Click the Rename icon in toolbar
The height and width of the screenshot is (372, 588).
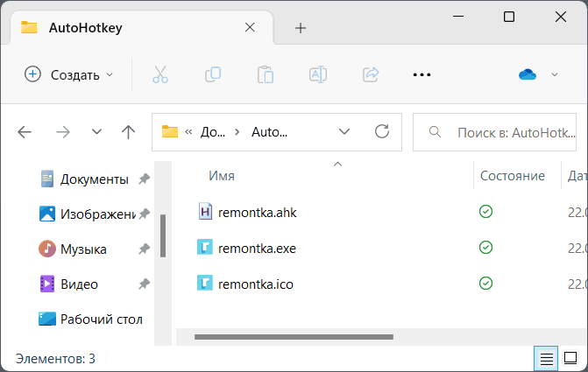pyautogui.click(x=318, y=74)
